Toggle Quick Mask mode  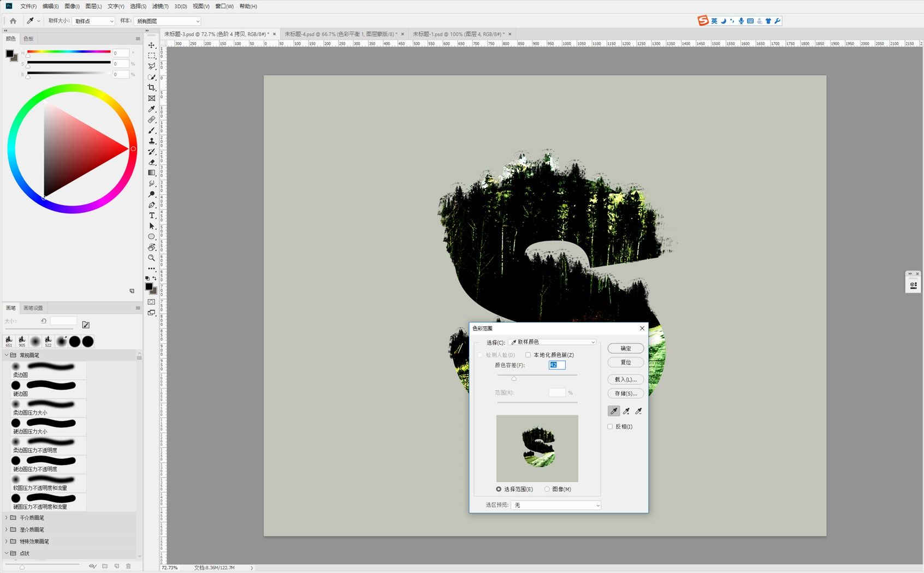click(152, 302)
